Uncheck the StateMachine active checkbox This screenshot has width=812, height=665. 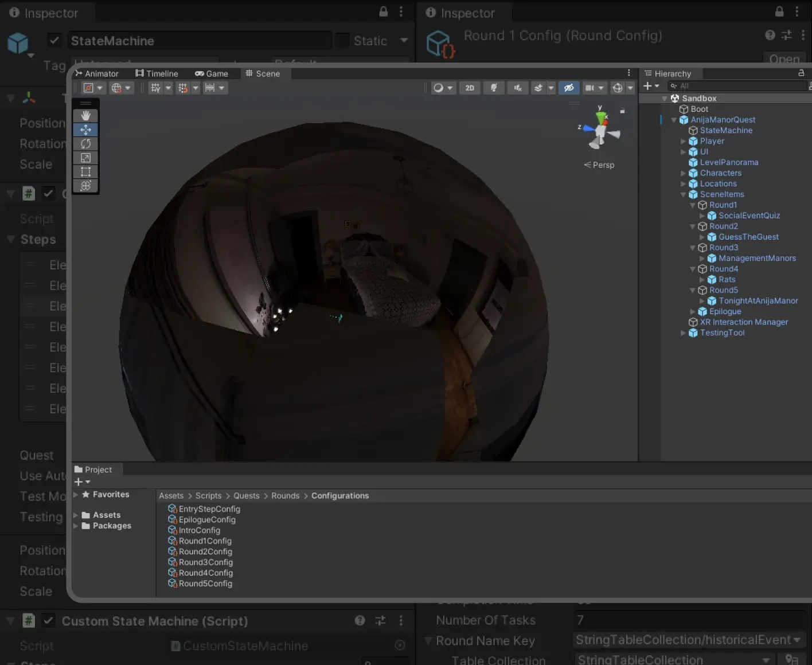pos(54,41)
